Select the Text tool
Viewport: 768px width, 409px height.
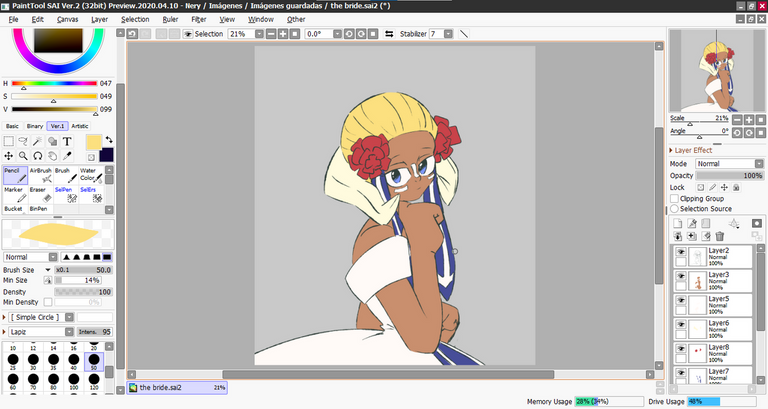click(x=67, y=142)
